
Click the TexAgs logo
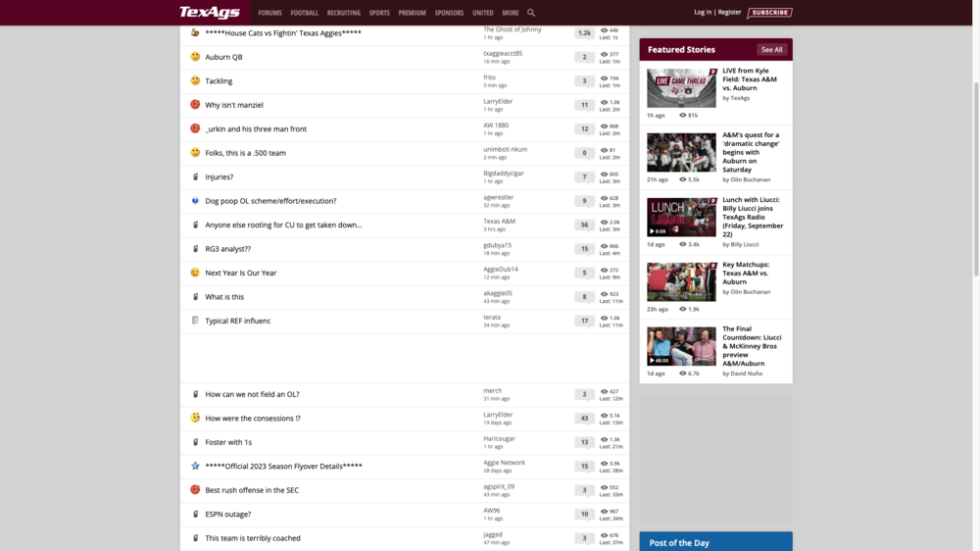[210, 13]
